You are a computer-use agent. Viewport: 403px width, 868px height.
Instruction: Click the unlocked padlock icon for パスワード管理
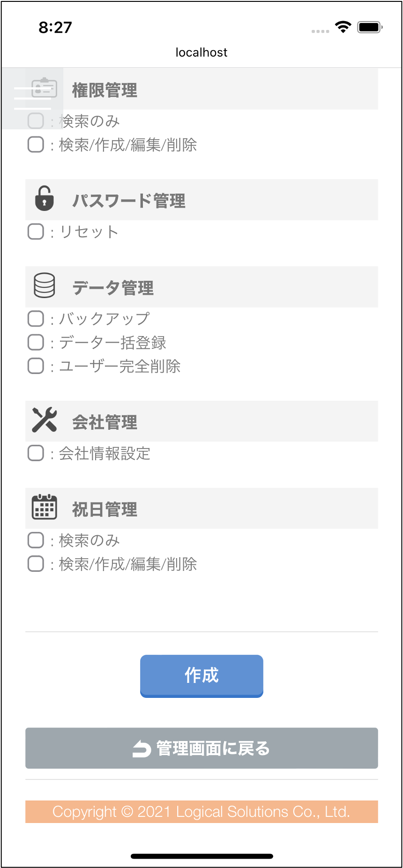coord(45,198)
